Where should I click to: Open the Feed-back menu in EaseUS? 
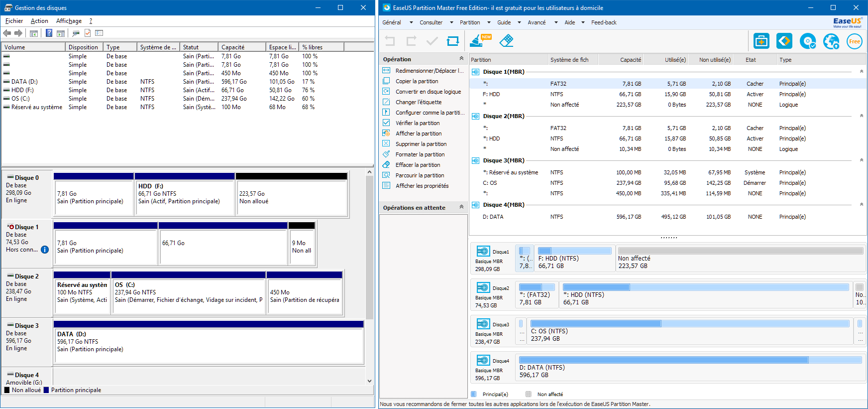[604, 22]
